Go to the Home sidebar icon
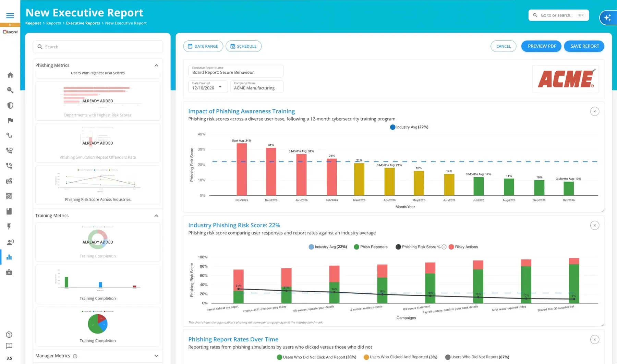Screen dimensions: 617x364 (10, 75)
